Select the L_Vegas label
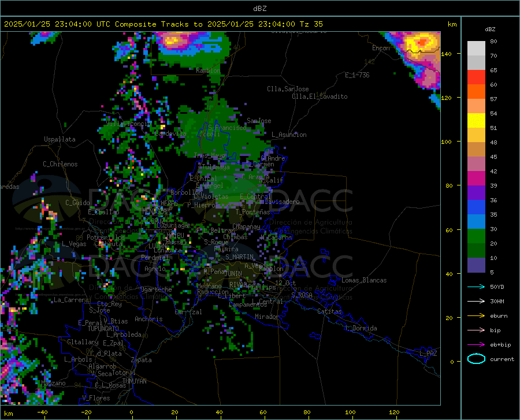The width and height of the screenshot is (520, 420). [x=74, y=244]
